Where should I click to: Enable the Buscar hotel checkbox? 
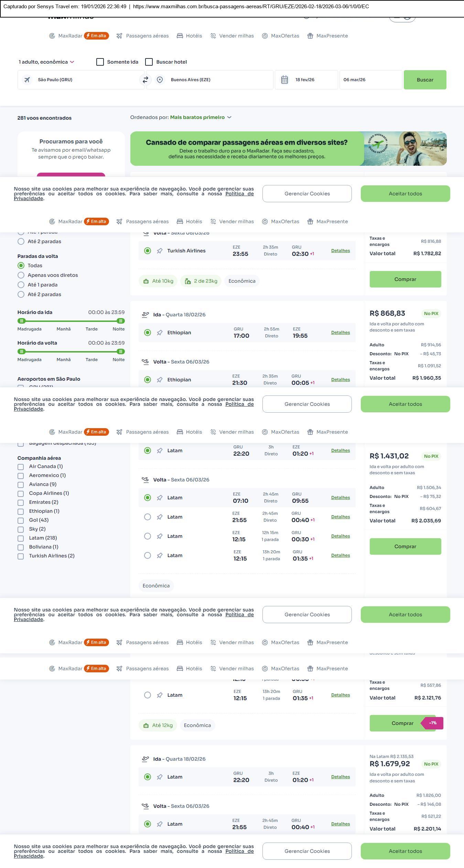[149, 62]
